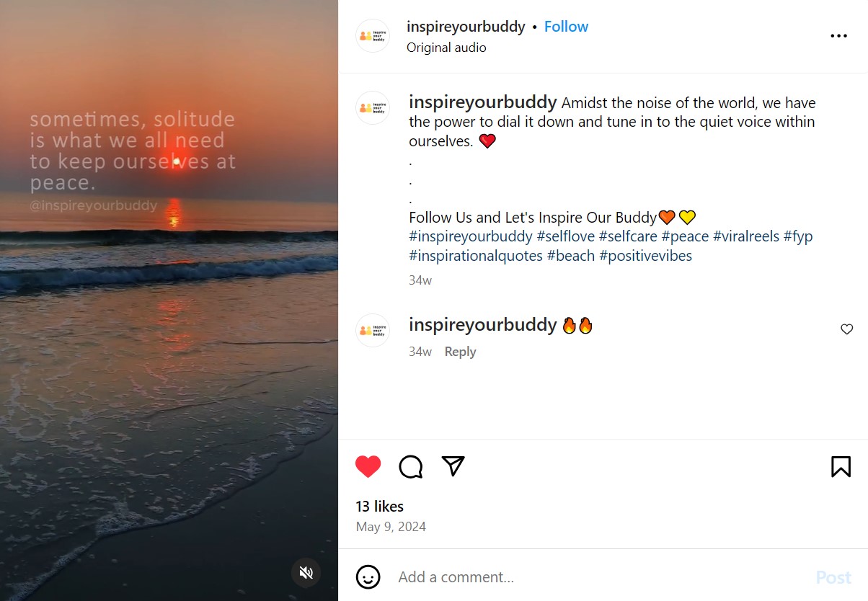The height and width of the screenshot is (601, 868).
Task: Unlike the post with the red heart
Action: coord(368,467)
